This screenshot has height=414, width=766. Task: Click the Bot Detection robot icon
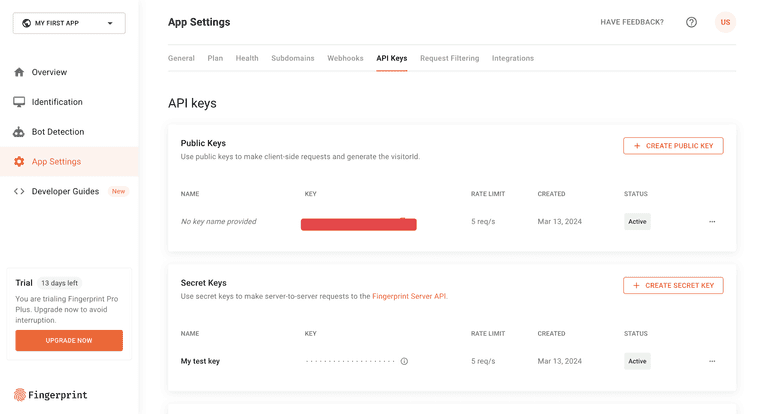coord(19,132)
